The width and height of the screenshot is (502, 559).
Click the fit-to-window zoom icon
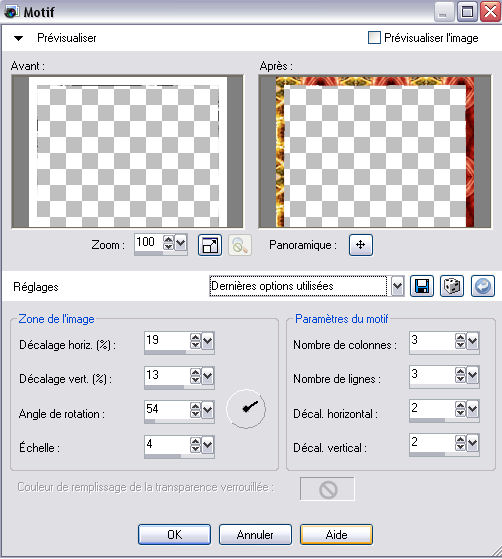coord(210,245)
